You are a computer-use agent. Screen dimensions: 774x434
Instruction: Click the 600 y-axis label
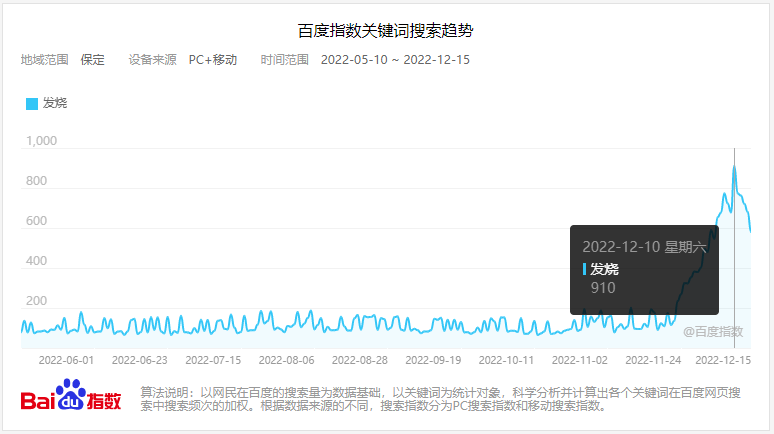pos(36,221)
